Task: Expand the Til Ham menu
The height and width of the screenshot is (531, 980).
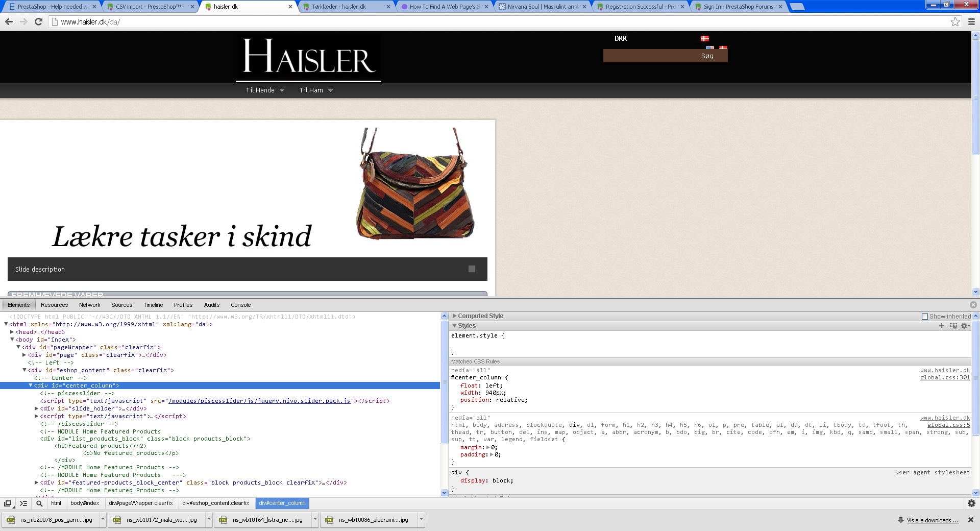Action: (316, 90)
